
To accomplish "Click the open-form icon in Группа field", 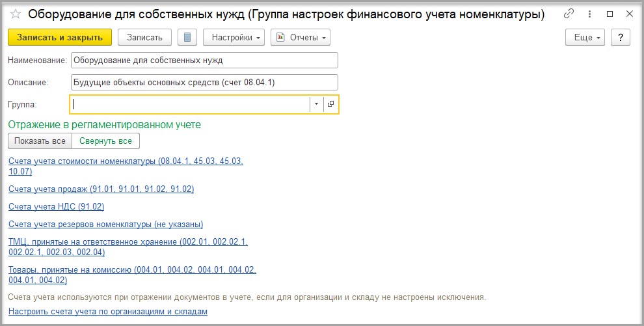I will (x=331, y=104).
